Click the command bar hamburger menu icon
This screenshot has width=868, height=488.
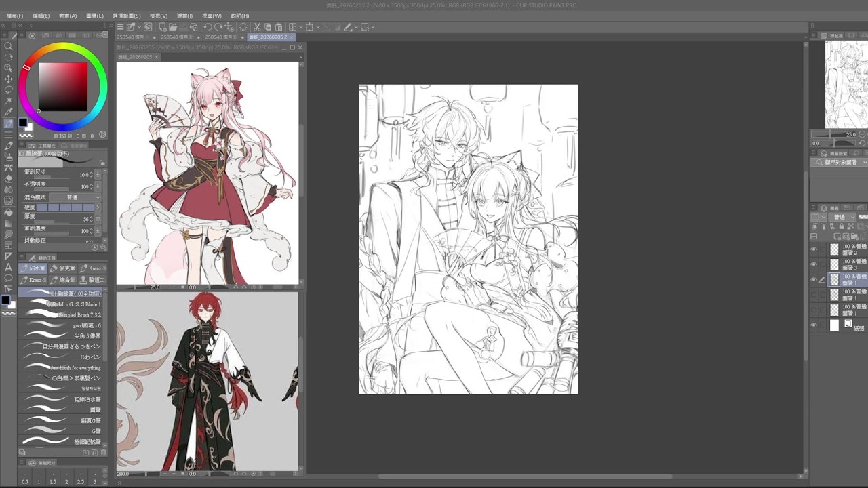tap(120, 27)
